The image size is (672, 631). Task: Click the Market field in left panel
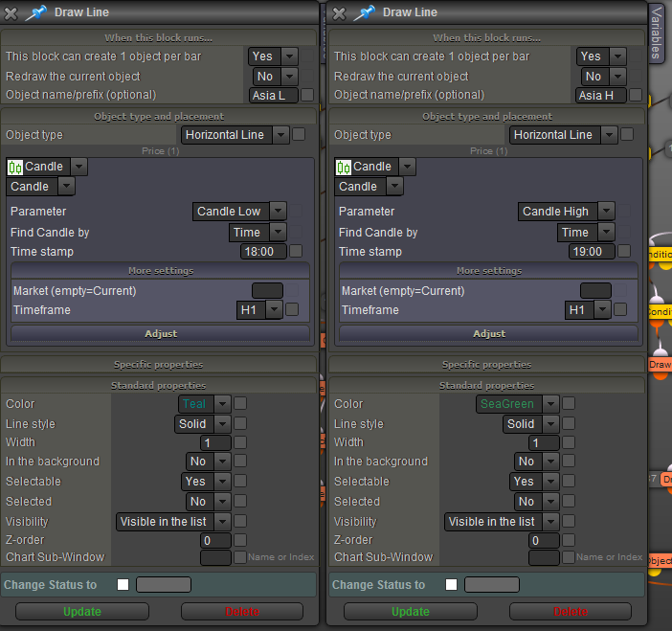click(x=267, y=291)
